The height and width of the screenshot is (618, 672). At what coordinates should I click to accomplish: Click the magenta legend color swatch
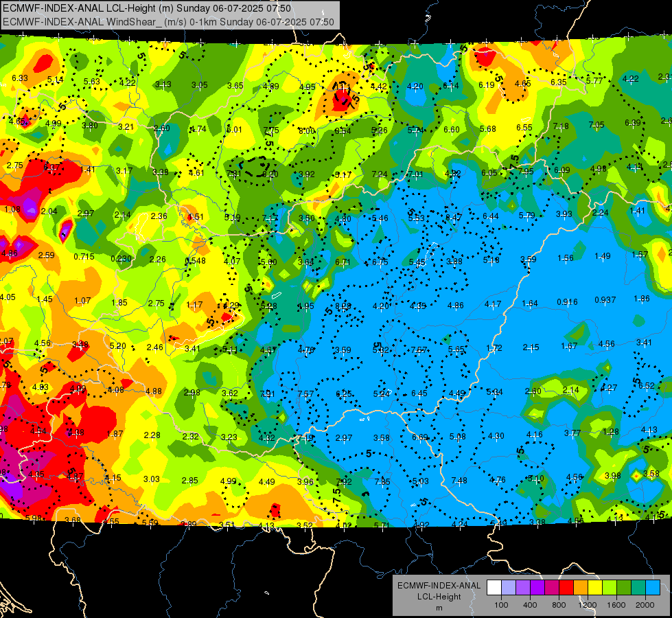(x=552, y=588)
